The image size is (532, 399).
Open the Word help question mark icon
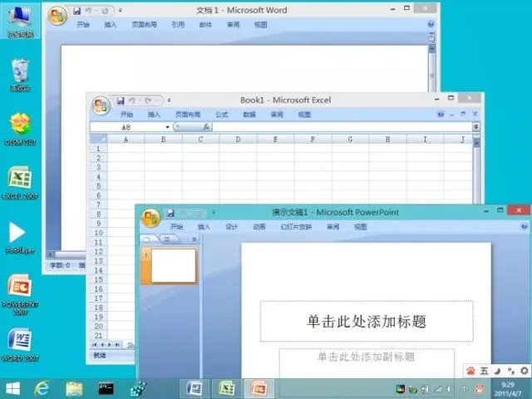click(431, 24)
